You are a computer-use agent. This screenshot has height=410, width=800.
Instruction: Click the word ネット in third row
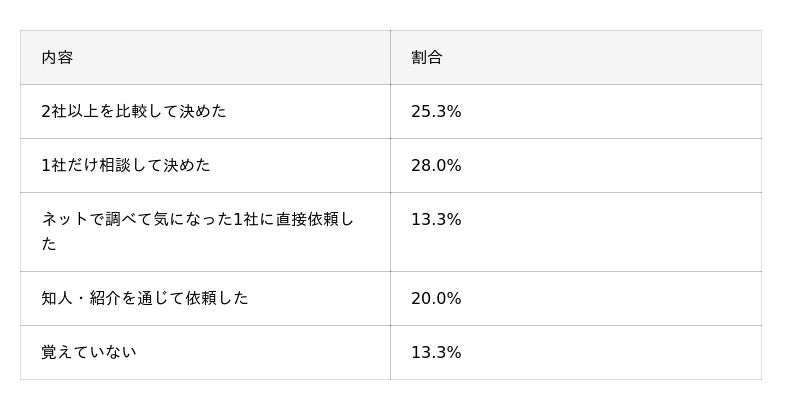tap(65, 220)
